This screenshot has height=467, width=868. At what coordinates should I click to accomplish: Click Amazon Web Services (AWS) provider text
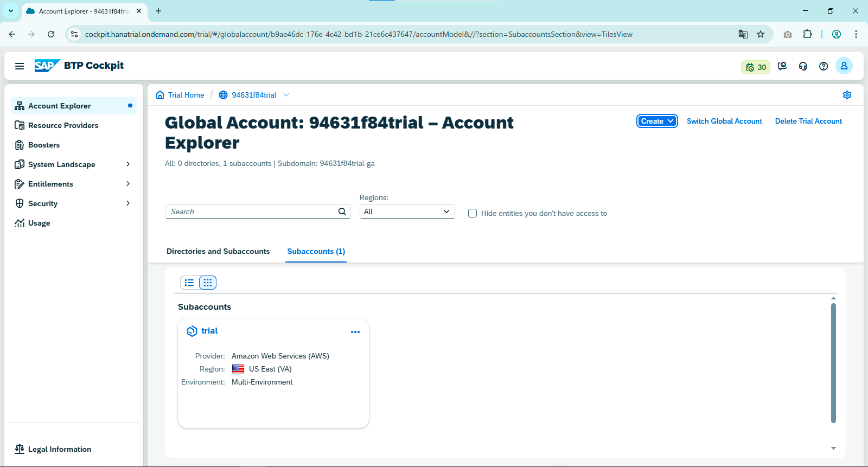click(x=280, y=356)
